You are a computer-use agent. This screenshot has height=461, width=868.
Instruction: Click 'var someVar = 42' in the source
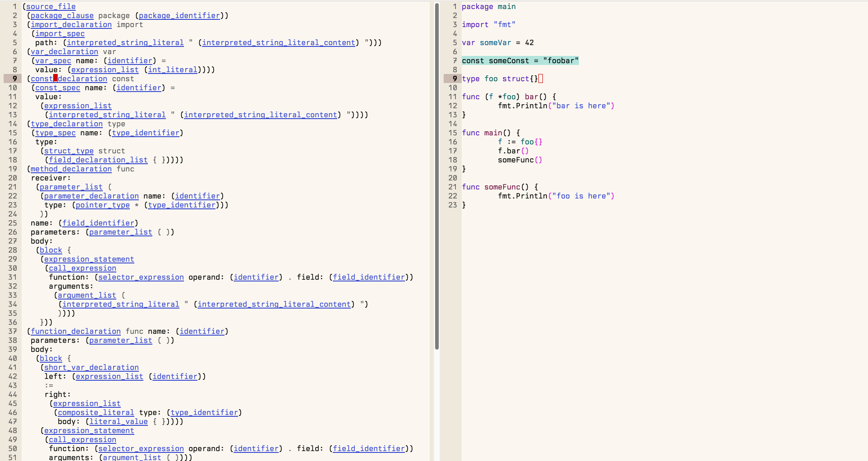click(498, 43)
